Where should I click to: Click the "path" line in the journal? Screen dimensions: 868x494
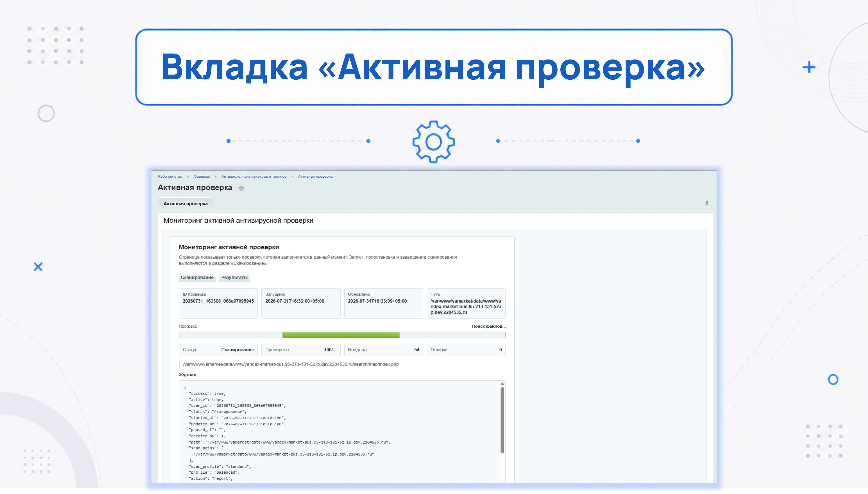pyautogui.click(x=290, y=442)
